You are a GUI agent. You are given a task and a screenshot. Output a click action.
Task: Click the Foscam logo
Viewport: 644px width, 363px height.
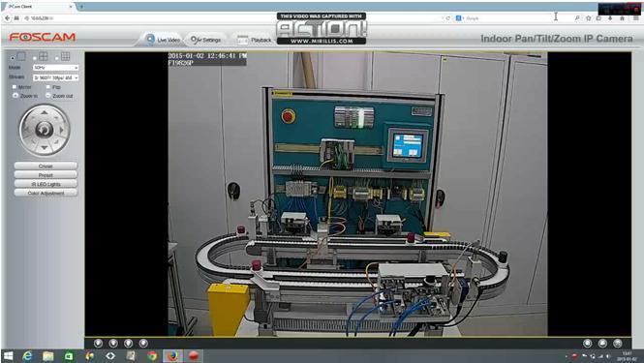pyautogui.click(x=43, y=37)
